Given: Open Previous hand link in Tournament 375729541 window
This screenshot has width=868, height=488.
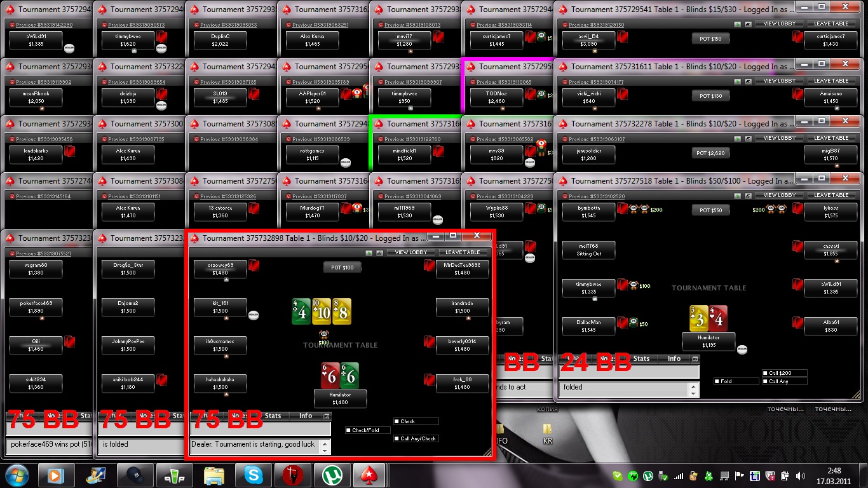Looking at the screenshot, I should 597,25.
